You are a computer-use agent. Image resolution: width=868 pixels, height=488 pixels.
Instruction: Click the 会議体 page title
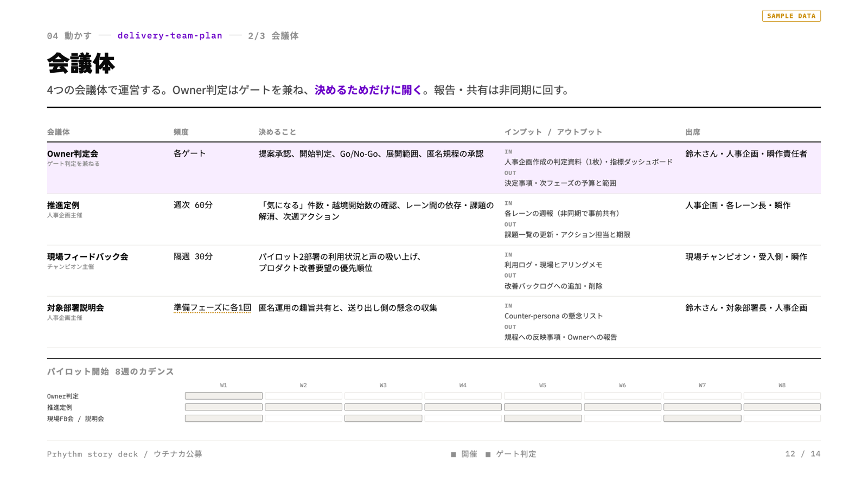(81, 63)
